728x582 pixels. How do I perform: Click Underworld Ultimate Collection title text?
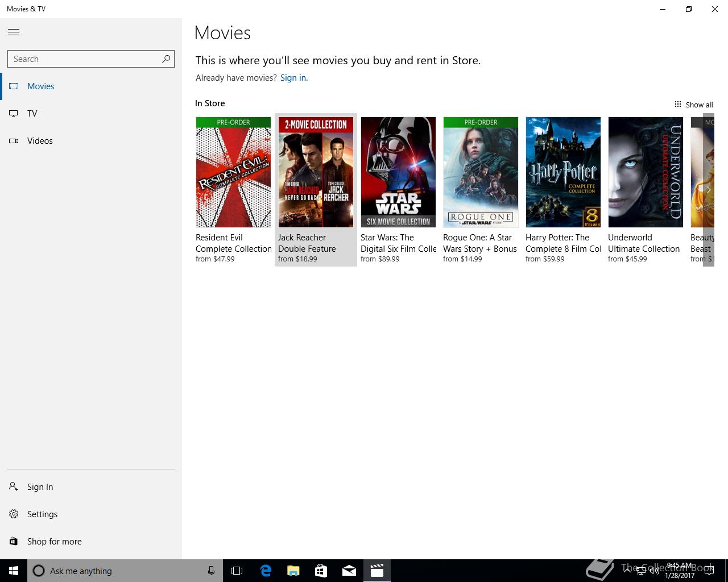tap(644, 243)
